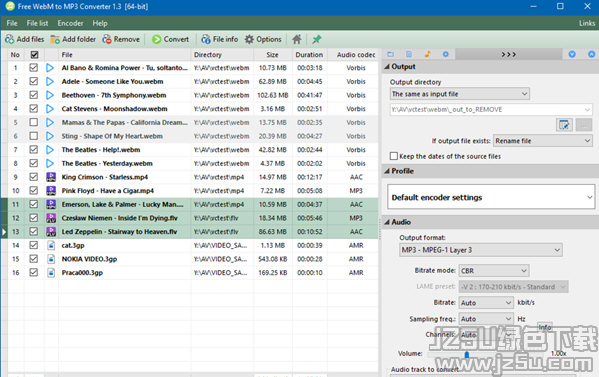
Task: Click the edit output directory icon button
Action: point(564,125)
